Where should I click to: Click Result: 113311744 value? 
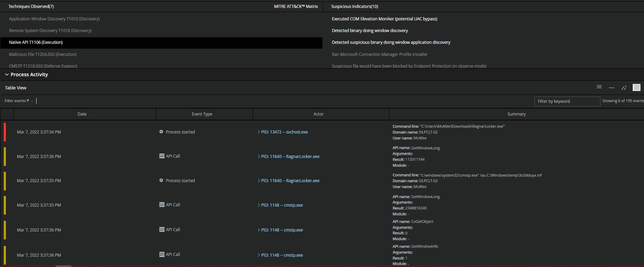[x=408, y=159]
